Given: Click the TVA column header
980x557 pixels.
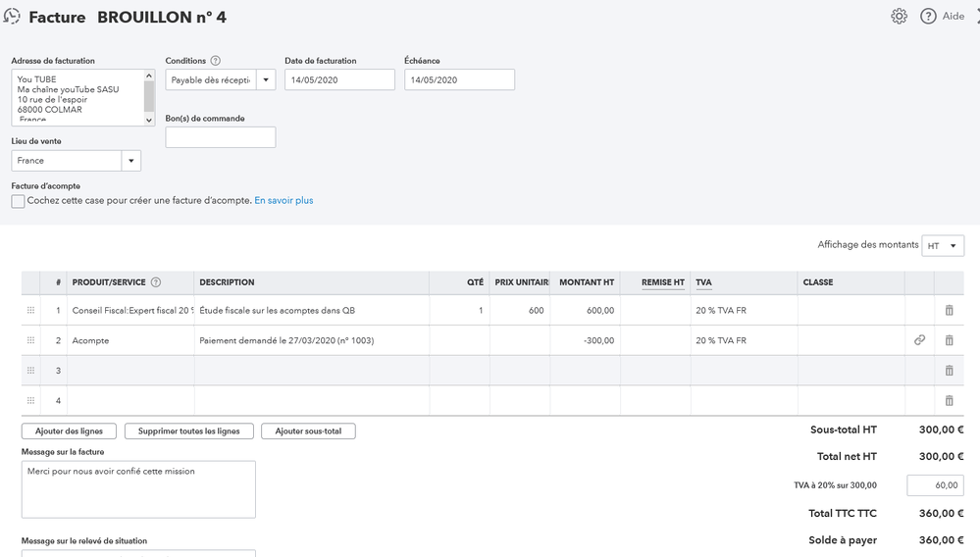Looking at the screenshot, I should coord(703,282).
